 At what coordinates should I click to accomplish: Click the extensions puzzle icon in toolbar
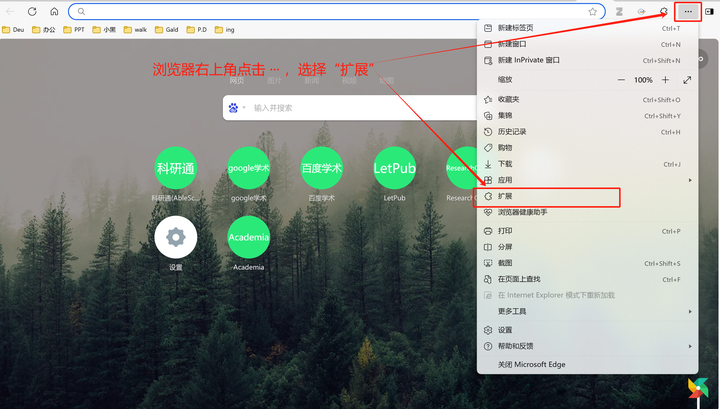[664, 11]
